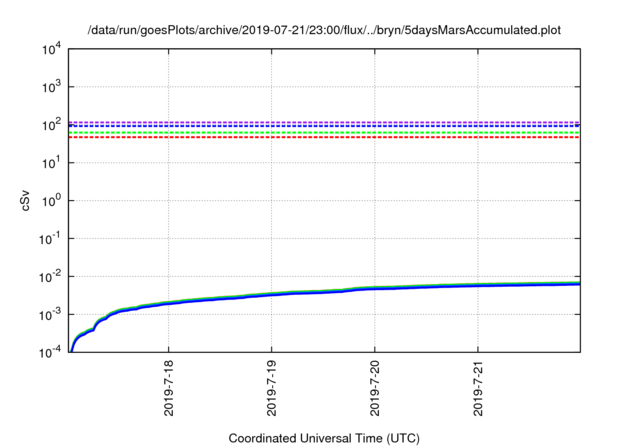Click the solid blue accumulated dose curve
The height and width of the screenshot is (448, 640).
pos(324,292)
